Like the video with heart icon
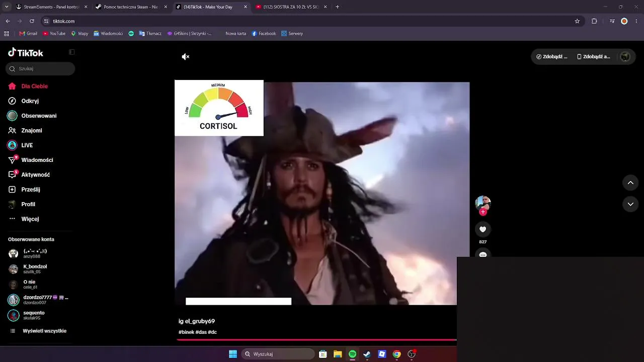 (483, 229)
